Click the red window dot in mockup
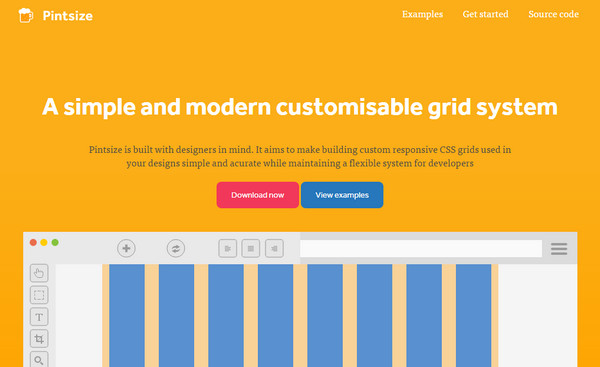The image size is (600, 367). point(33,242)
